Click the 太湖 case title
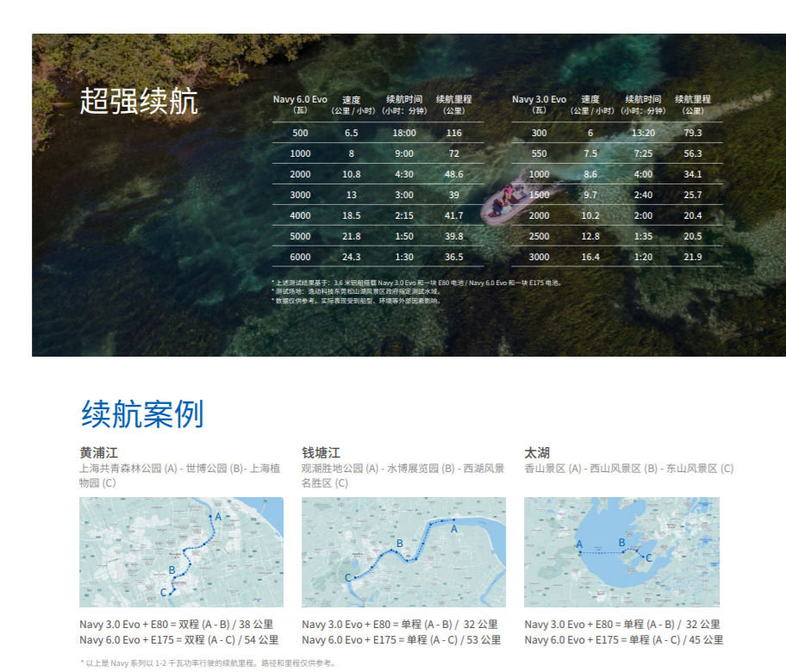This screenshot has height=672, width=786. coord(537,453)
